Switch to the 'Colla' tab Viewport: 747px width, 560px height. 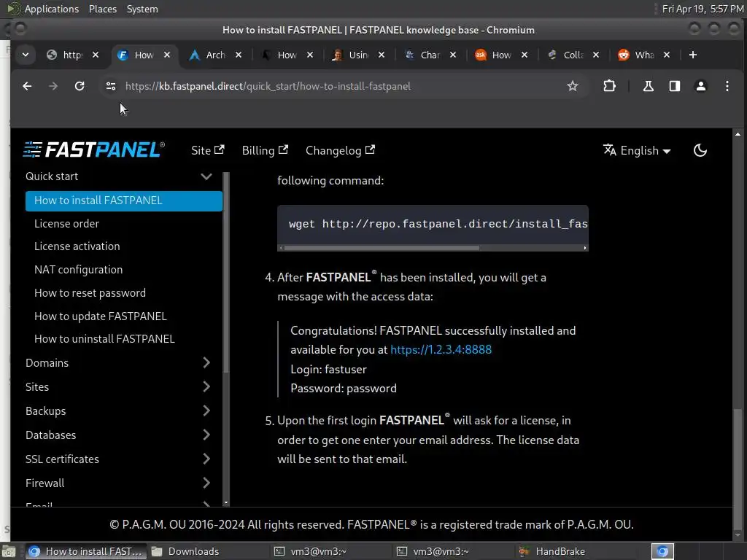point(565,55)
